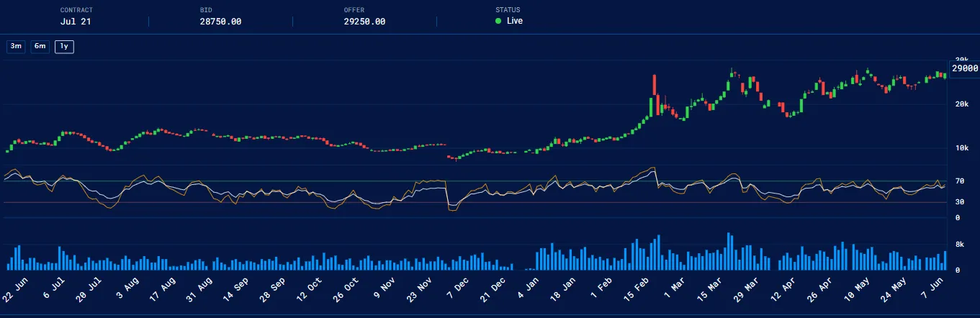Select the 1y time range button

tap(64, 47)
